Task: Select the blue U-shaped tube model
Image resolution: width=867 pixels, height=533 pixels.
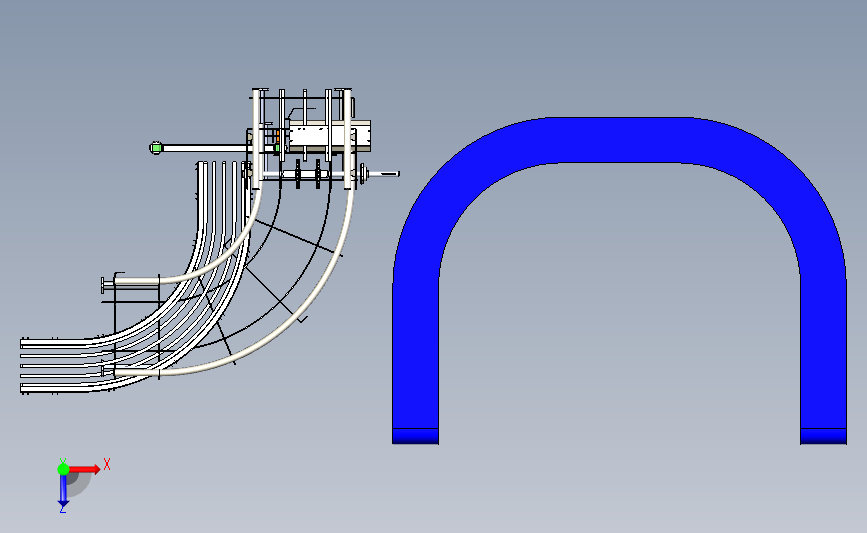Action: tap(619, 140)
